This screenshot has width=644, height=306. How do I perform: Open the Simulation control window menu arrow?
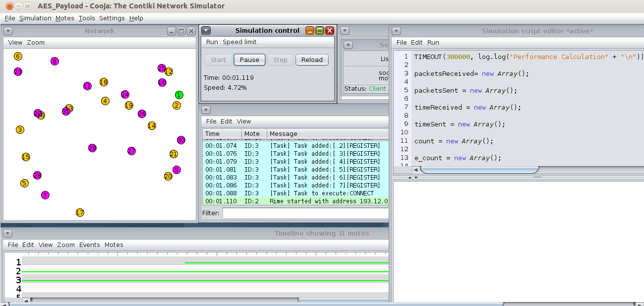click(206, 30)
